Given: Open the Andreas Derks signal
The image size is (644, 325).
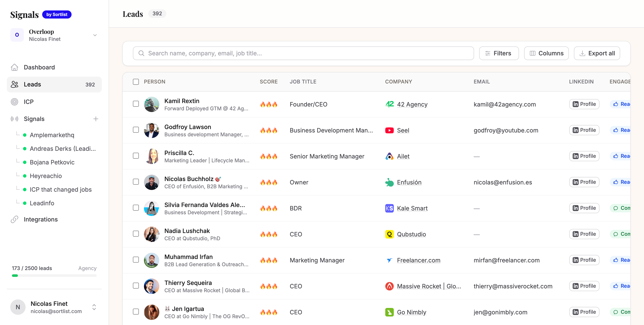Looking at the screenshot, I should pos(63,149).
